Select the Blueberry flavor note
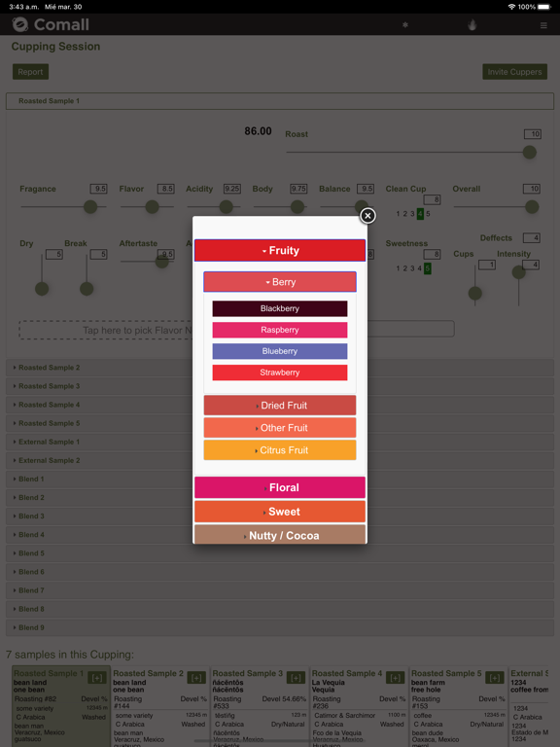The height and width of the screenshot is (747, 560). tap(280, 351)
